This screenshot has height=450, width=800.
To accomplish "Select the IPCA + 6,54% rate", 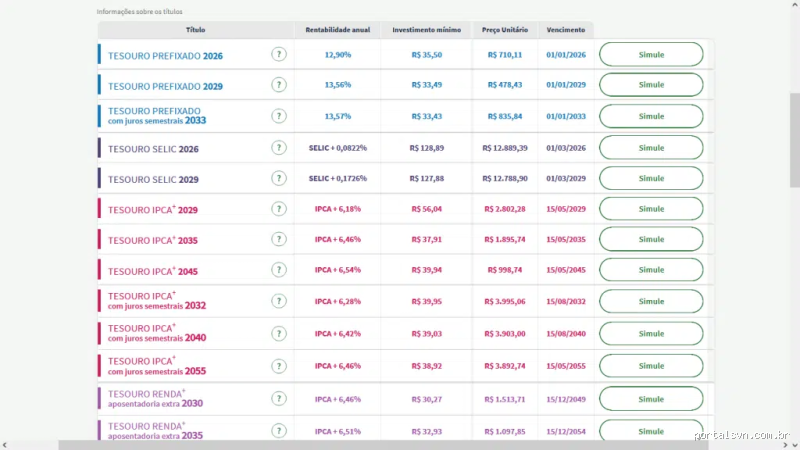I will [338, 270].
